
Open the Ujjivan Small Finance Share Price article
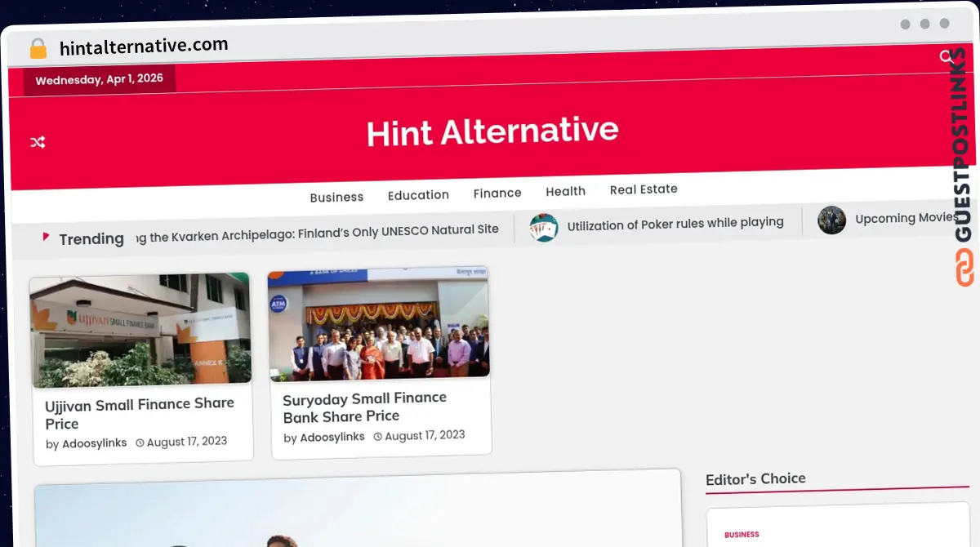[140, 414]
